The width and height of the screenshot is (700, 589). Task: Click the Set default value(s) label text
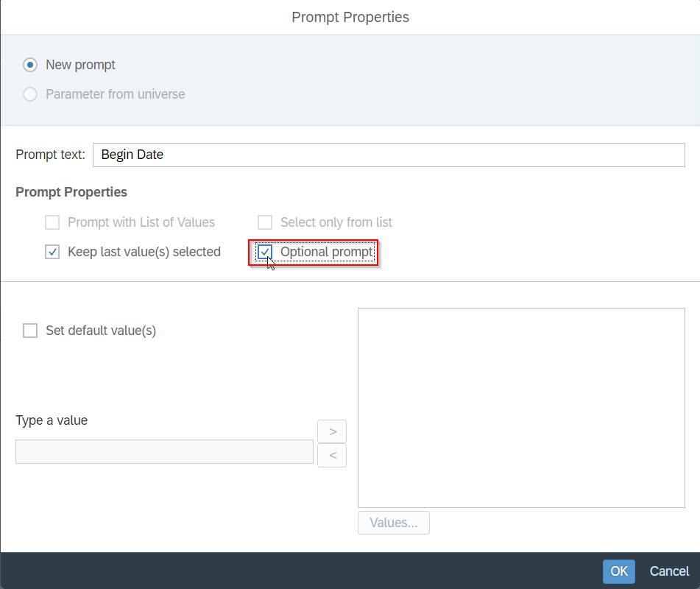pos(101,331)
